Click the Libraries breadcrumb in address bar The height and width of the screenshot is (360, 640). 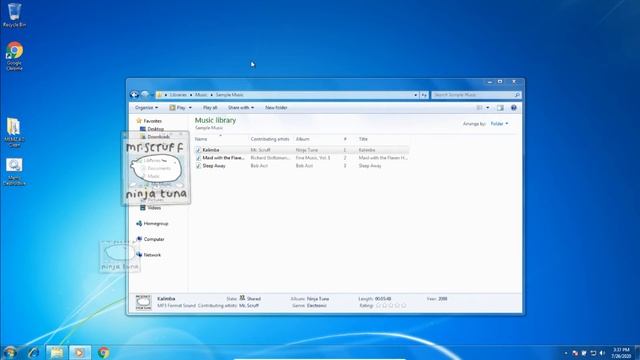(x=178, y=95)
